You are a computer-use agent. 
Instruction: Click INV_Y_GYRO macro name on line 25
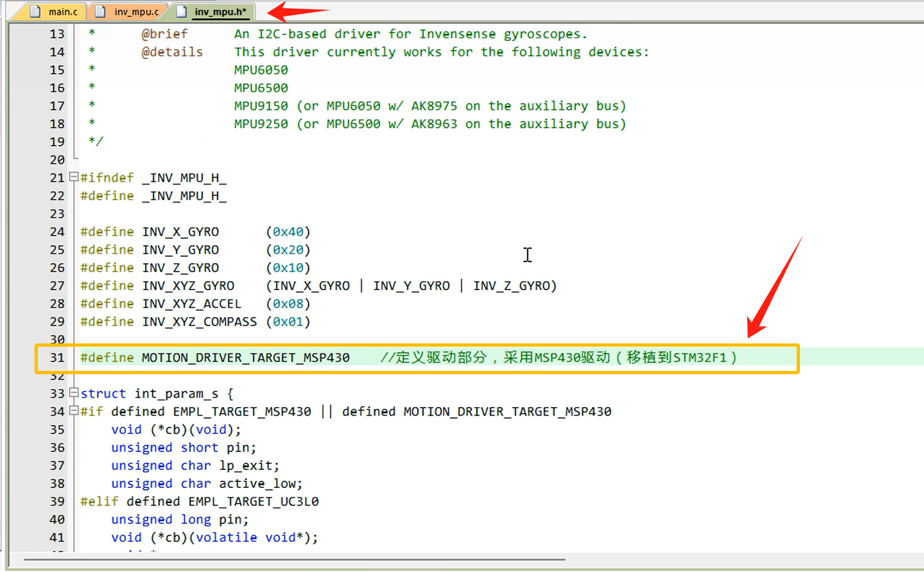181,250
